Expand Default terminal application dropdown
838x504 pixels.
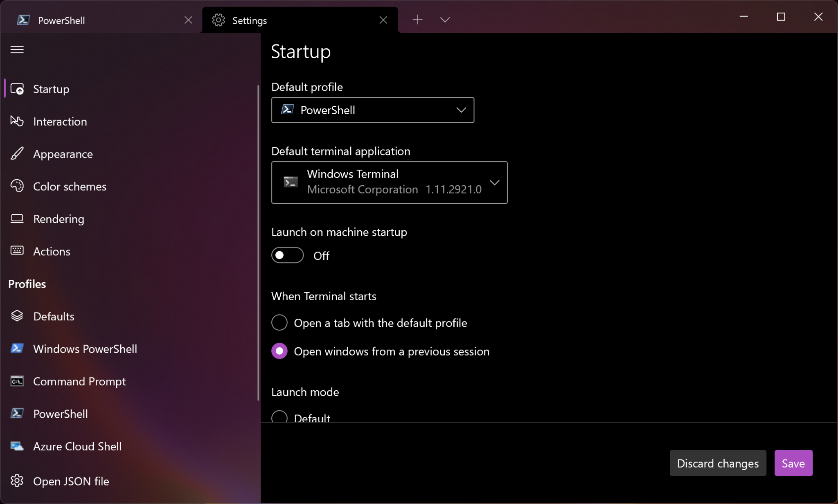click(x=389, y=182)
